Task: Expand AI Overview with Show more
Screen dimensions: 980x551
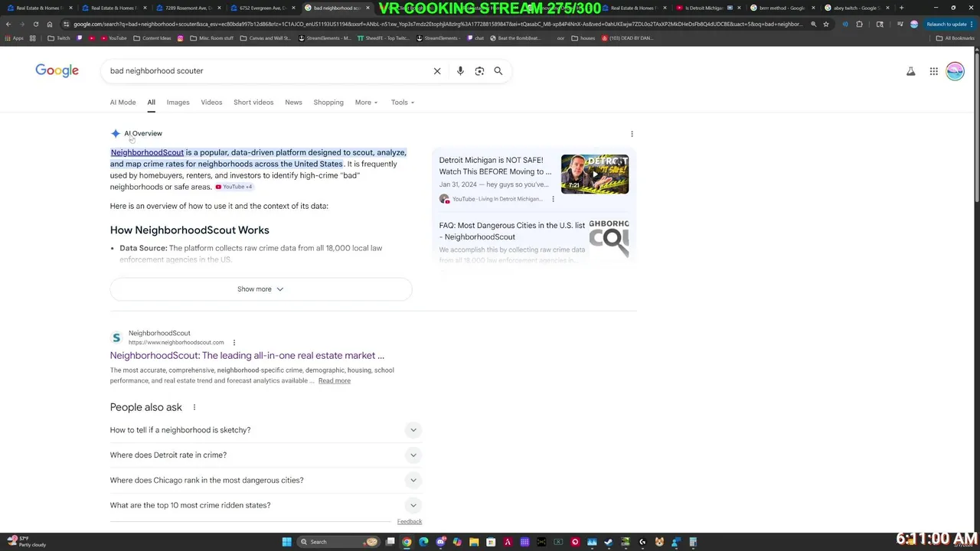Action: (x=260, y=289)
